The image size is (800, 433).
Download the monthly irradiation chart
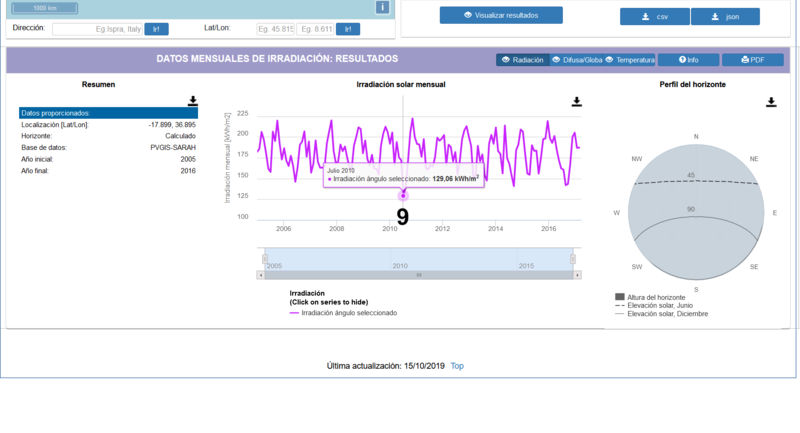(x=577, y=101)
